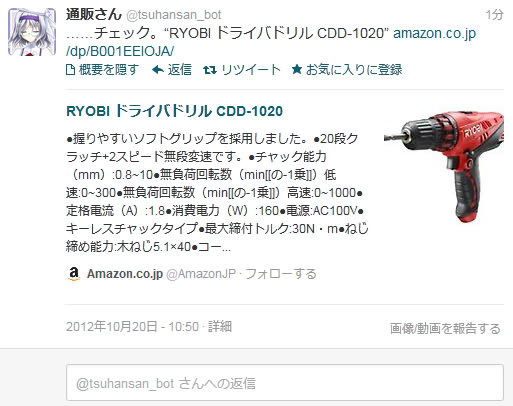Open the 詳細 details link
This screenshot has width=513, height=406.
pyautogui.click(x=220, y=326)
